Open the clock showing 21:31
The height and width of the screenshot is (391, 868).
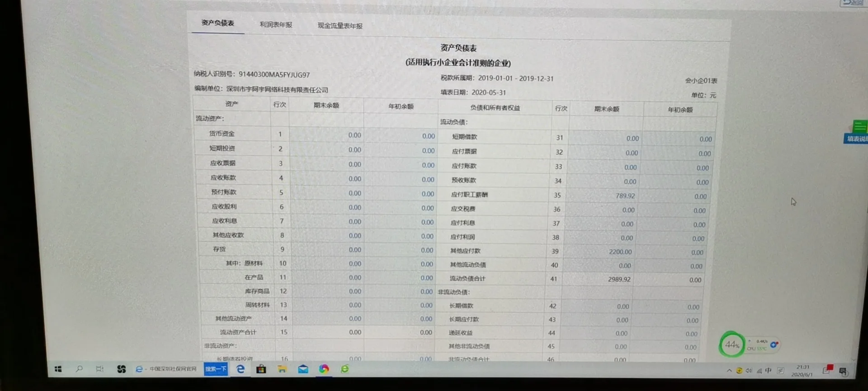(802, 371)
